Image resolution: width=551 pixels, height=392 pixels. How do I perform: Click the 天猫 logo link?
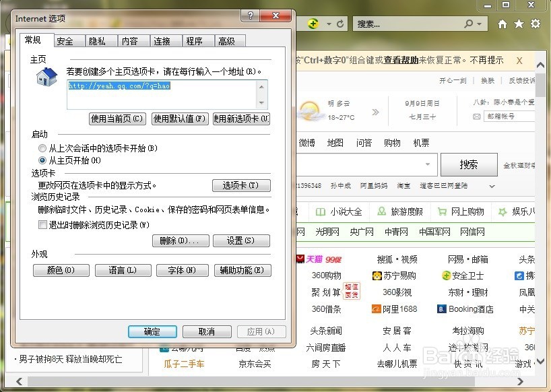pyautogui.click(x=319, y=259)
